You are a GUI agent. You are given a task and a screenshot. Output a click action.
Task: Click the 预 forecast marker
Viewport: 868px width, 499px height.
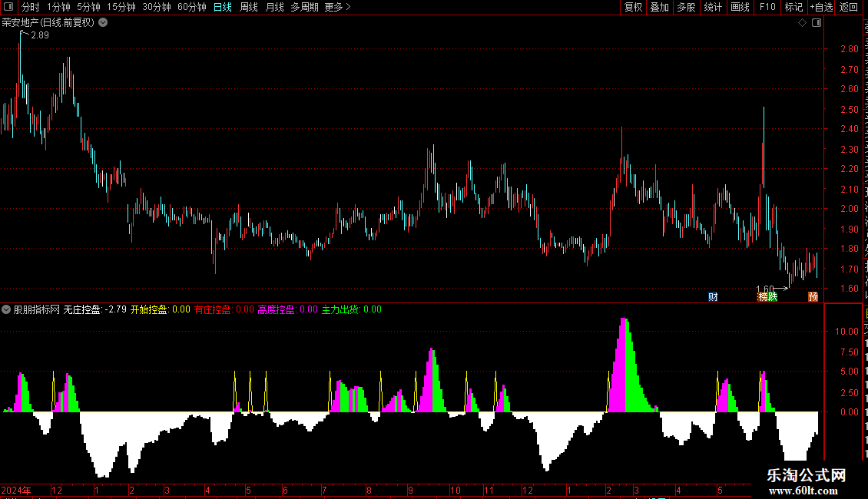(x=813, y=297)
